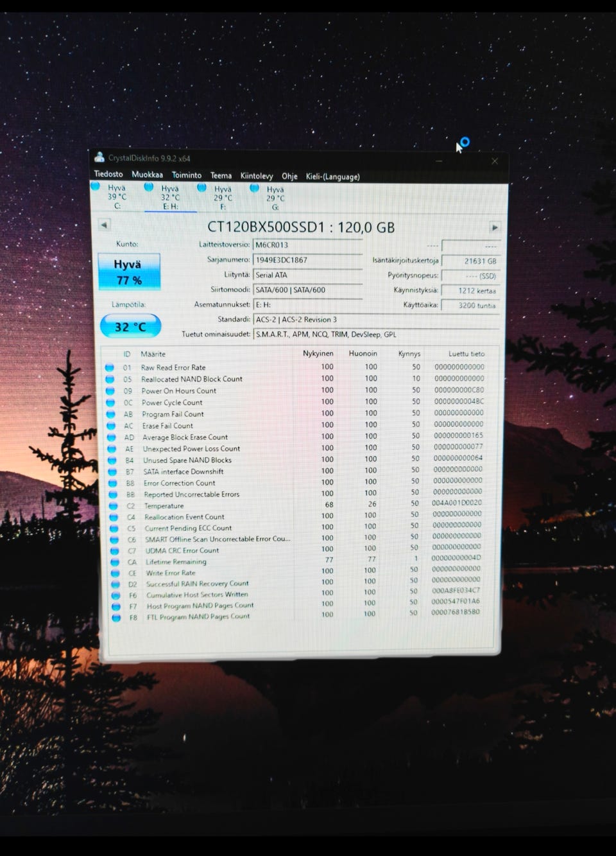This screenshot has height=856, width=616.
Task: Click the Huonoin column header
Action: tap(363, 353)
